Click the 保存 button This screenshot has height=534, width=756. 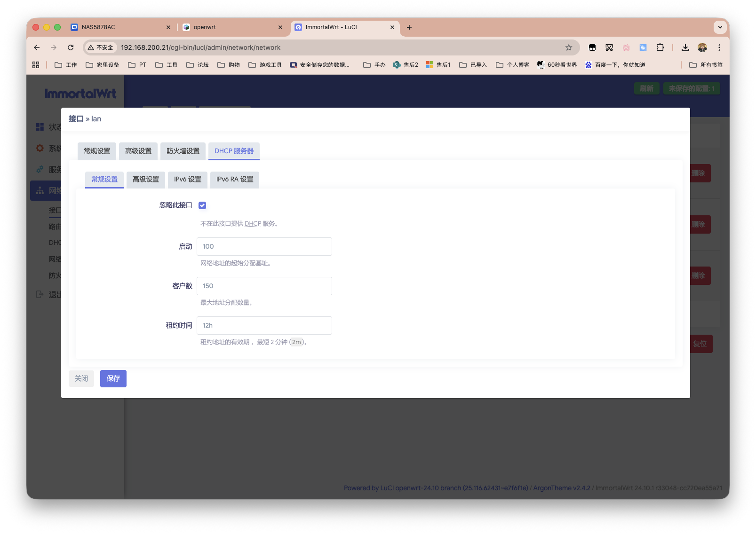[x=113, y=378]
